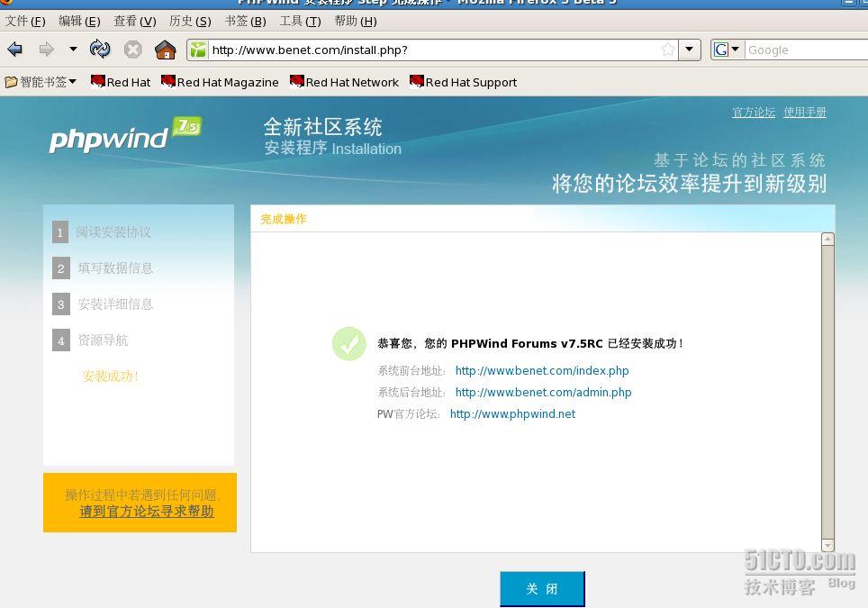The width and height of the screenshot is (868, 608).
Task: Click the 系统后台地址 label
Action: [x=411, y=392]
